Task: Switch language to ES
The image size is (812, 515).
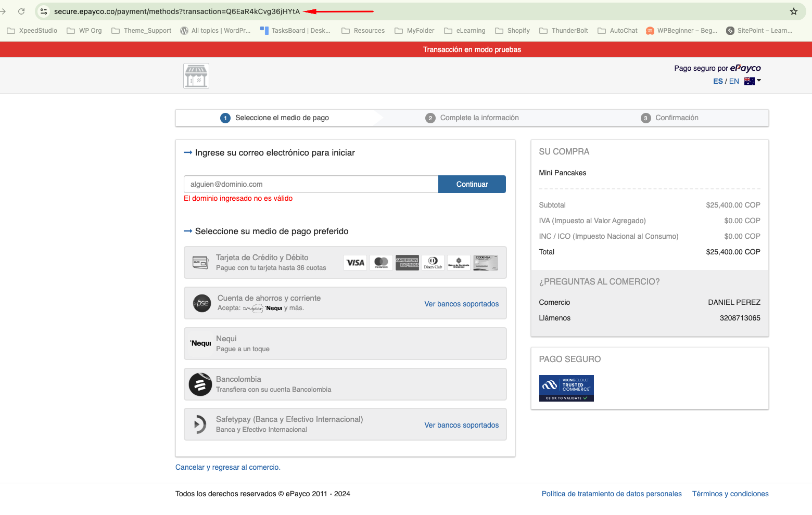Action: (718, 81)
